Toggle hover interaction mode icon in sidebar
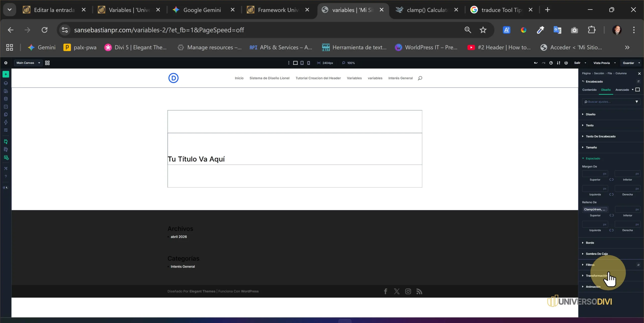Screen dimensions: 644x323 coord(6,150)
